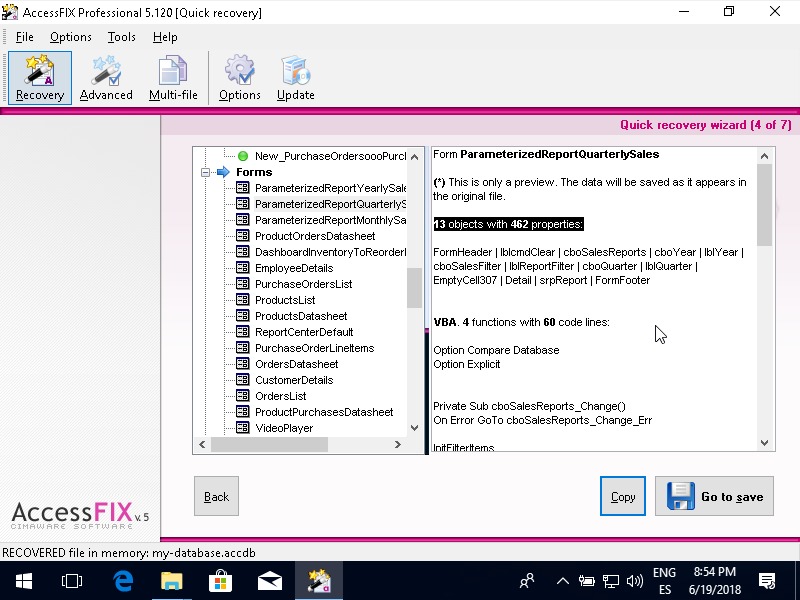The image size is (800, 600).
Task: Select the EmployeeDetails form in tree
Action: pyautogui.click(x=293, y=268)
